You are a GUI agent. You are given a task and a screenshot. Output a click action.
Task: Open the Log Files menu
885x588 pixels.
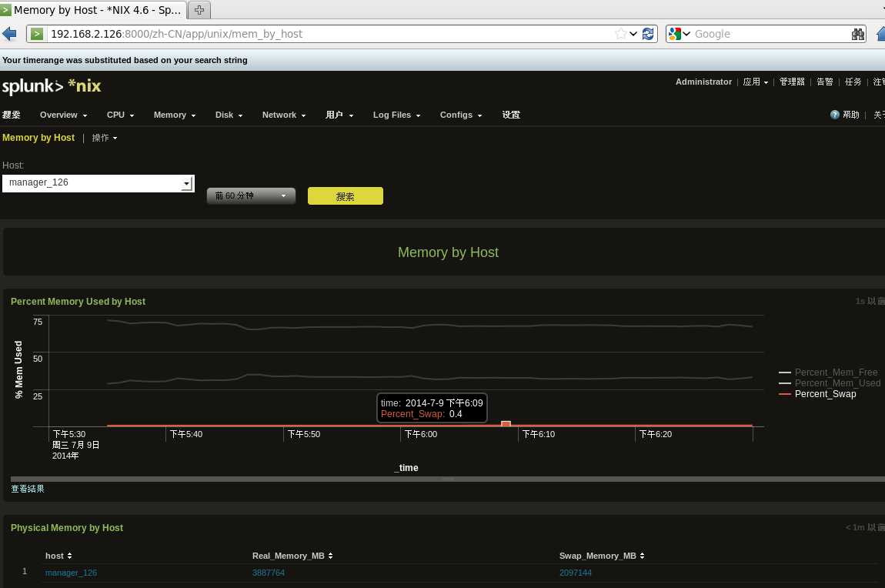396,115
